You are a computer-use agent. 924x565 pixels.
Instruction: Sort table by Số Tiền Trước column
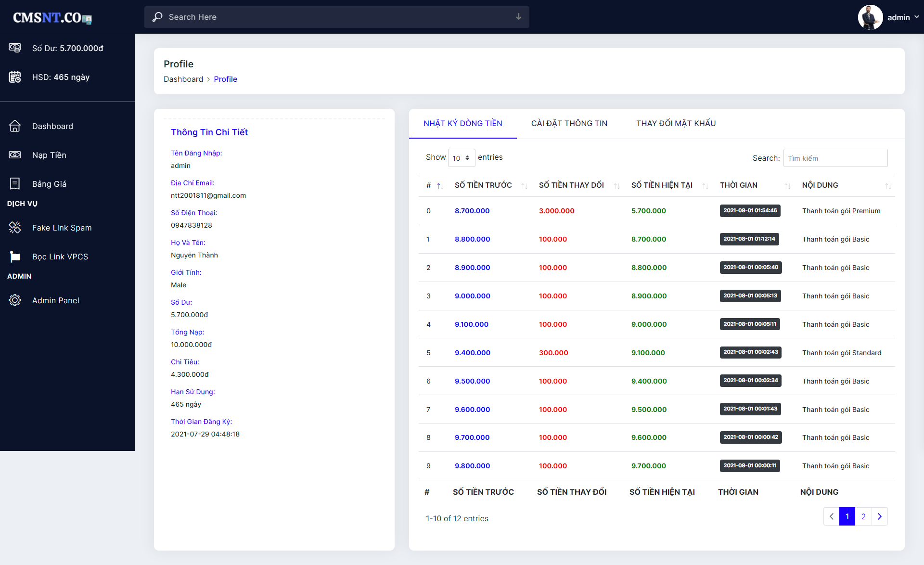pyautogui.click(x=483, y=185)
